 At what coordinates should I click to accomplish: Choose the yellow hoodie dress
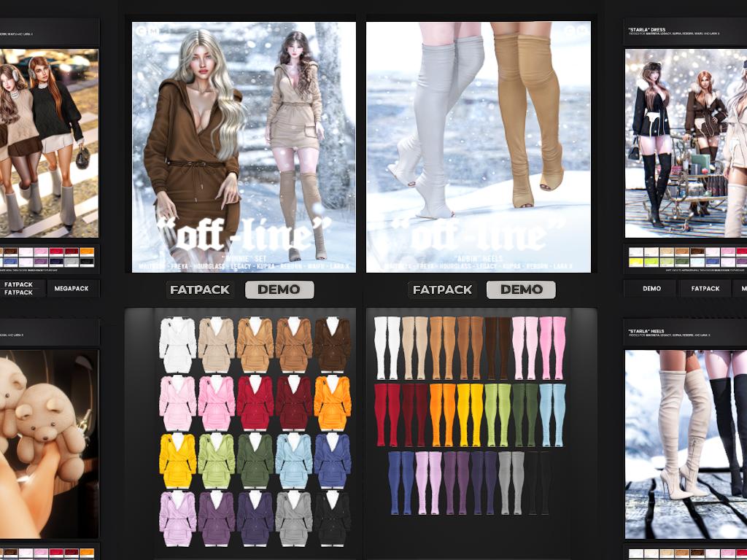point(178,460)
